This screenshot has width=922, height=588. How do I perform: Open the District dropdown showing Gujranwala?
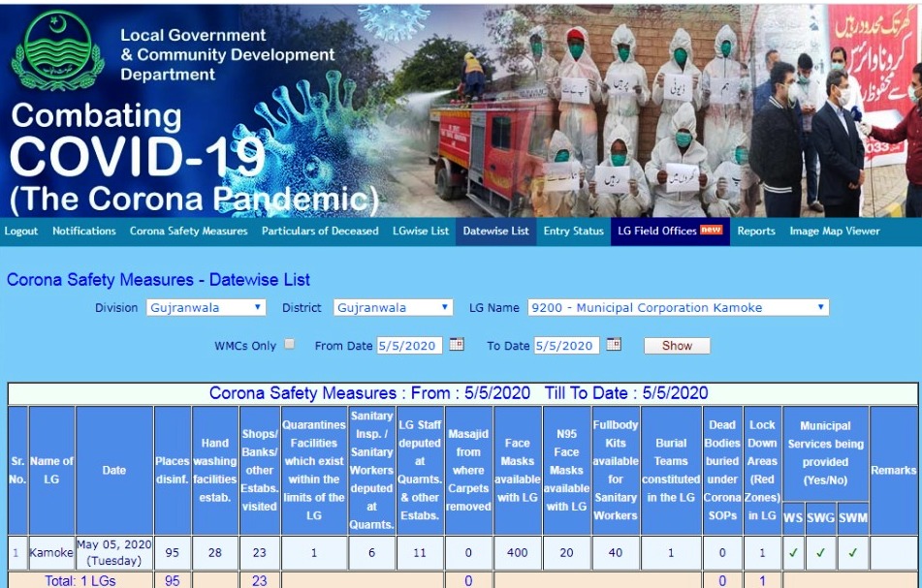pyautogui.click(x=393, y=307)
